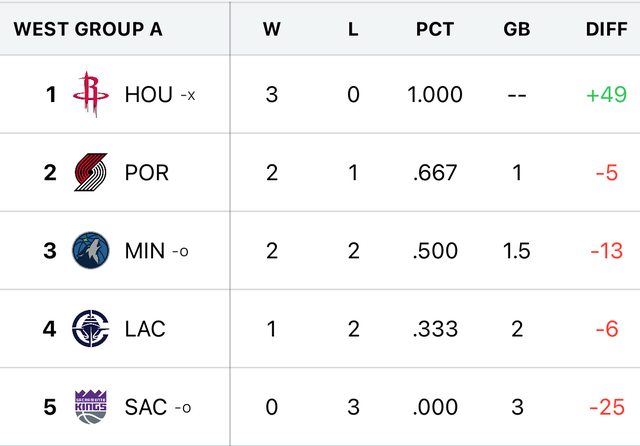
Task: Click the WEST GROUP A heading
Action: click(x=88, y=28)
